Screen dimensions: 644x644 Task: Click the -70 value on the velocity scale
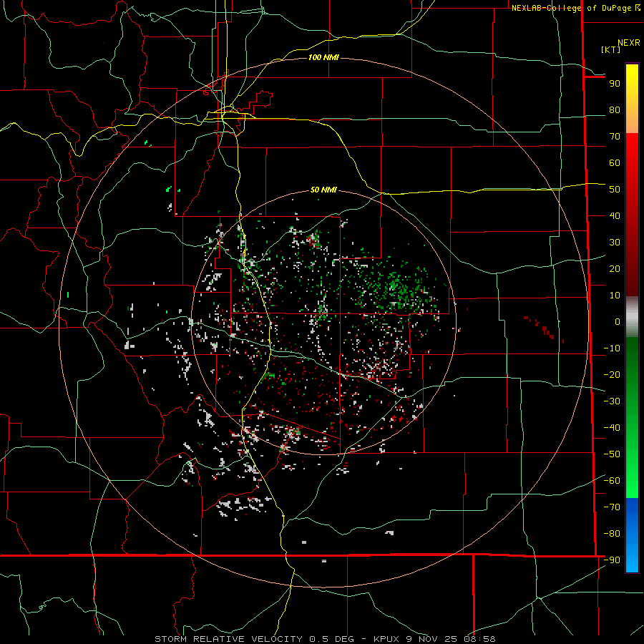point(612,507)
